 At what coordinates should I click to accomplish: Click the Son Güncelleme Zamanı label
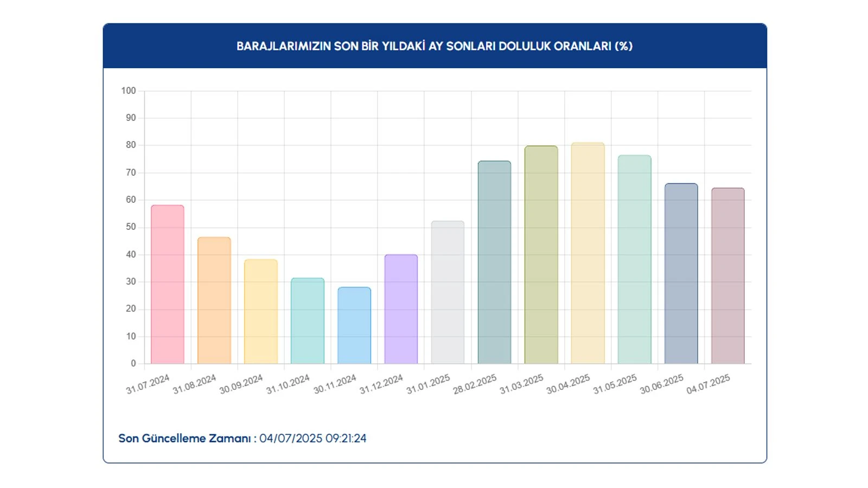(x=184, y=438)
